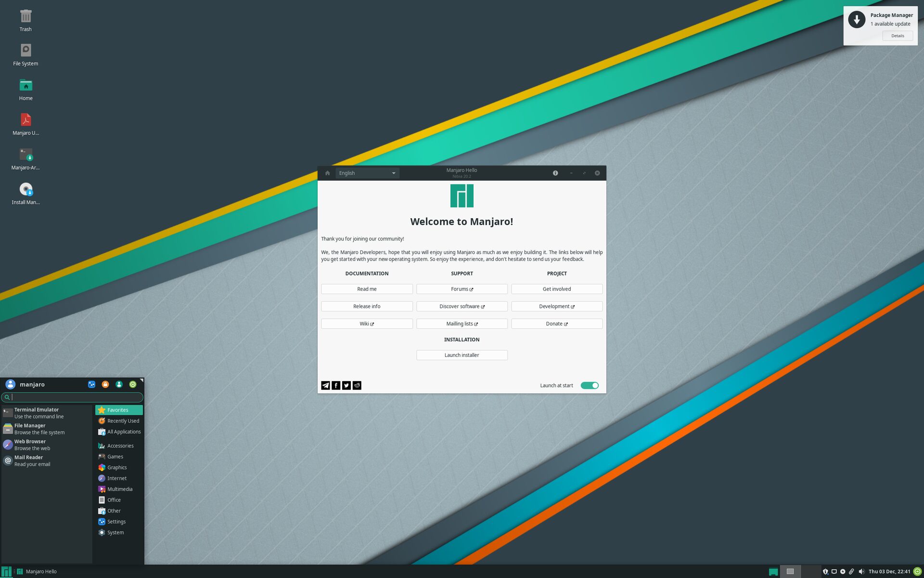
Task: Click the Launch installer button
Action: (x=462, y=355)
